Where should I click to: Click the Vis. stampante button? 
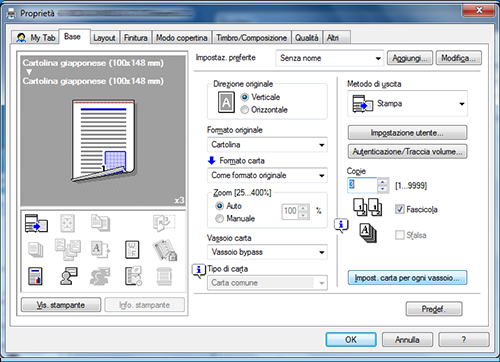click(61, 305)
